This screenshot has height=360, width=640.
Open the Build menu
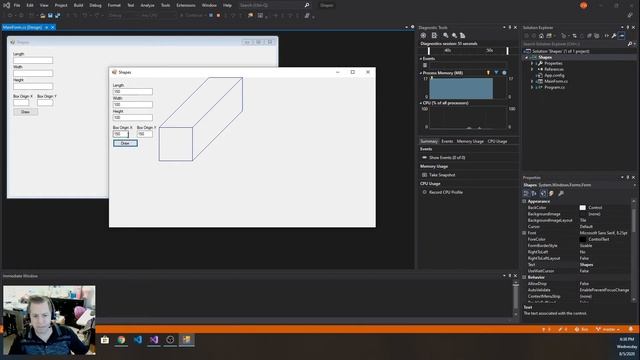point(78,5)
